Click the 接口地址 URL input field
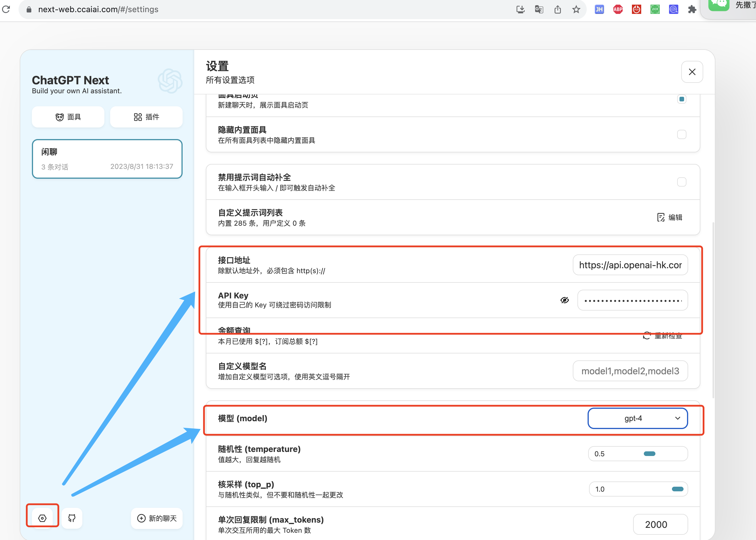 630,265
